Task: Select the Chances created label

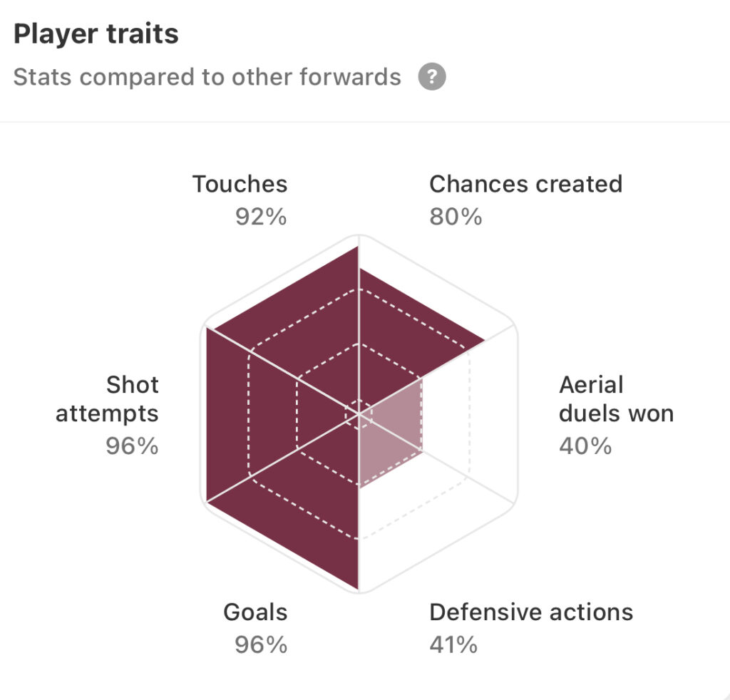Action: pyautogui.click(x=525, y=184)
